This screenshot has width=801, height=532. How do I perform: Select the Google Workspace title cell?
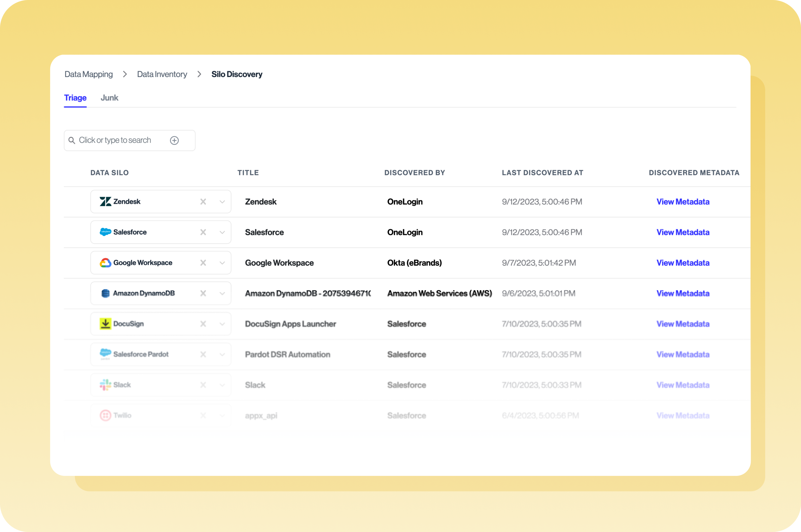click(279, 262)
